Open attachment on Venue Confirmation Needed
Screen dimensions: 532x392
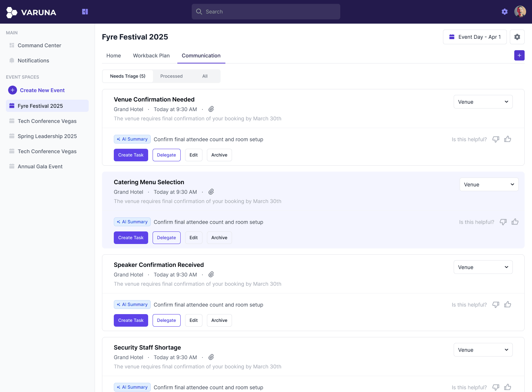click(211, 109)
